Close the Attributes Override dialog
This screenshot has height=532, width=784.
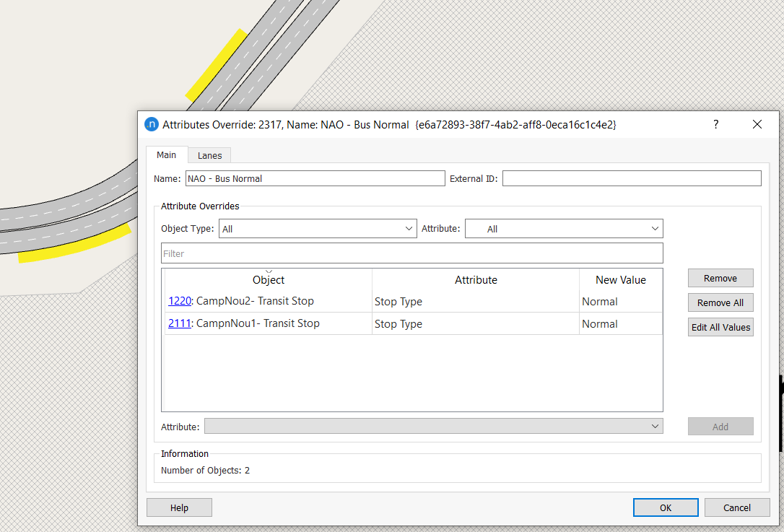(x=757, y=124)
